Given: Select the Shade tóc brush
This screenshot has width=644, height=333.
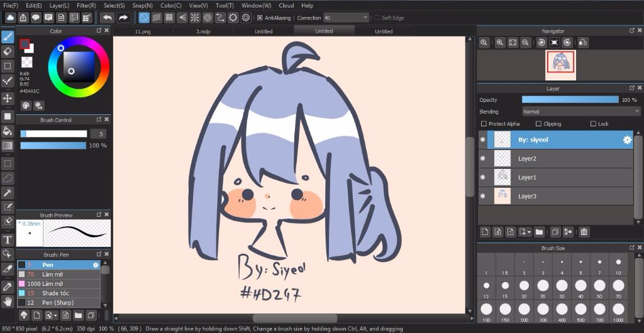Looking at the screenshot, I should coord(58,293).
